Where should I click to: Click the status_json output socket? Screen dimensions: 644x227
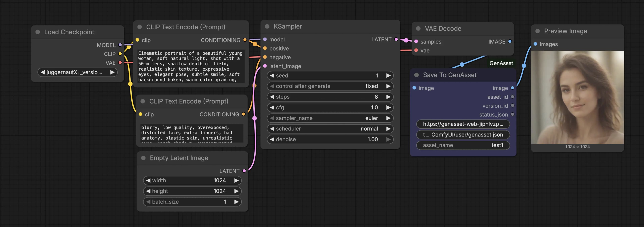[513, 115]
